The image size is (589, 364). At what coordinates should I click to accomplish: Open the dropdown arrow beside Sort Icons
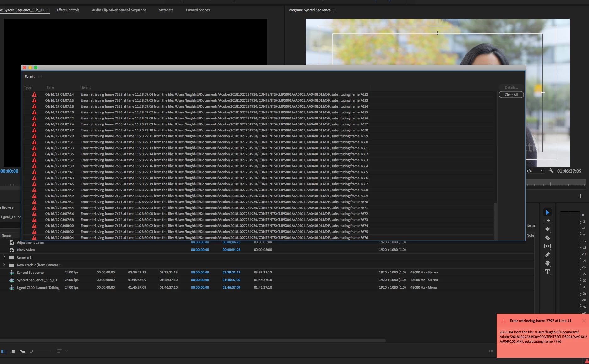66,351
